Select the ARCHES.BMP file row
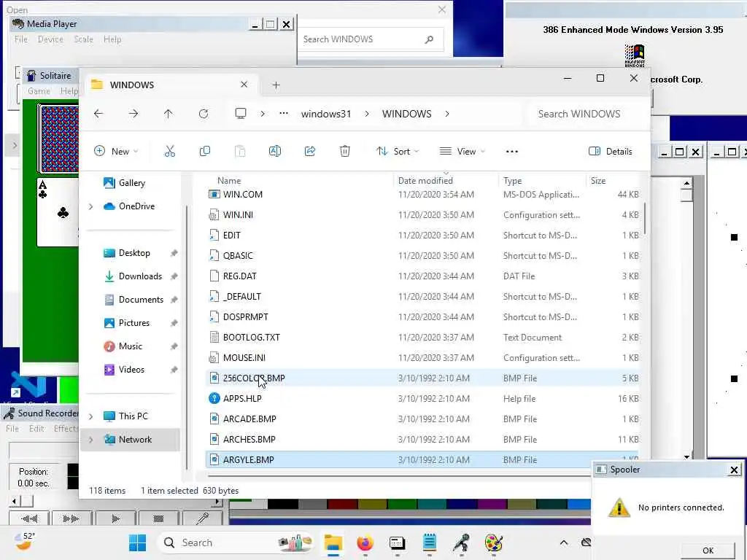The width and height of the screenshot is (747, 560). (x=422, y=439)
